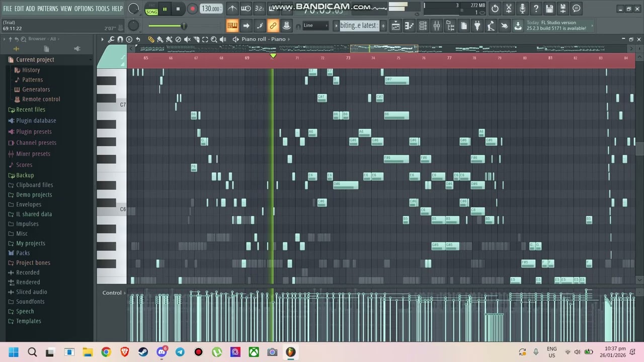Toggle the multi-link to controllers button
This screenshot has width=644, height=362.
click(x=273, y=26)
